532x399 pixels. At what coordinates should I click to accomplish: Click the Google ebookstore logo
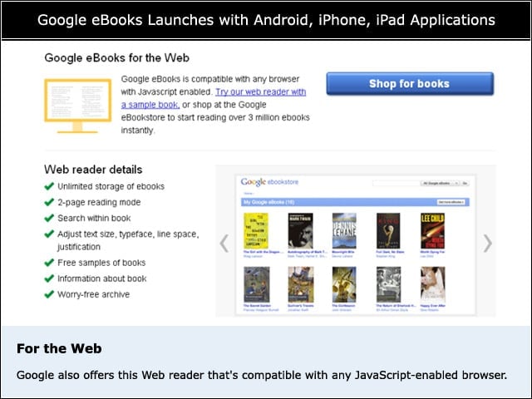click(x=269, y=182)
